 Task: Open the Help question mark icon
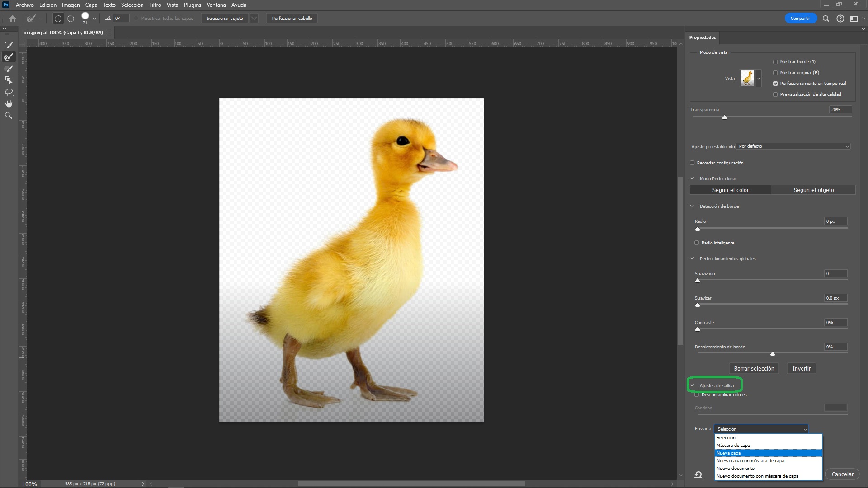[x=840, y=19]
